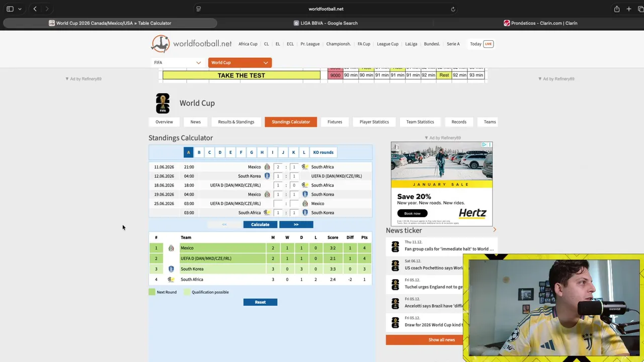Viewport: 644px width, 362px height.
Task: Click the Calculate button
Action: click(x=260, y=225)
